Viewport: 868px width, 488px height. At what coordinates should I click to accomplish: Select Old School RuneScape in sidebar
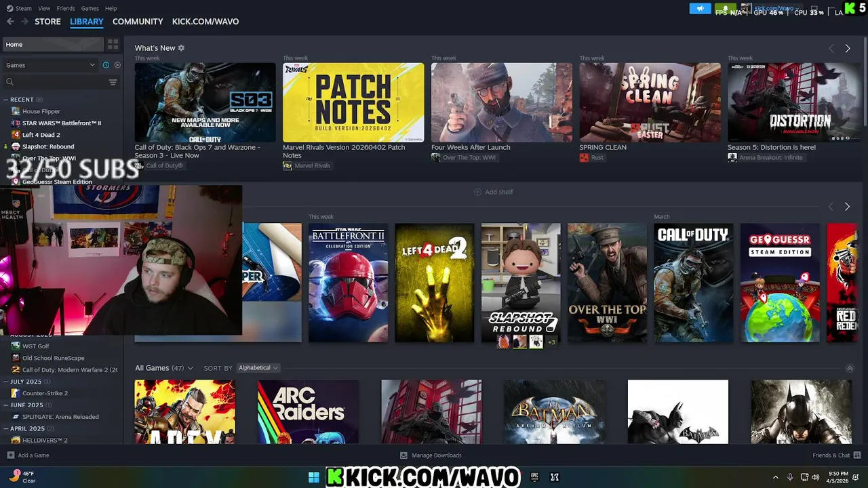pos(54,358)
